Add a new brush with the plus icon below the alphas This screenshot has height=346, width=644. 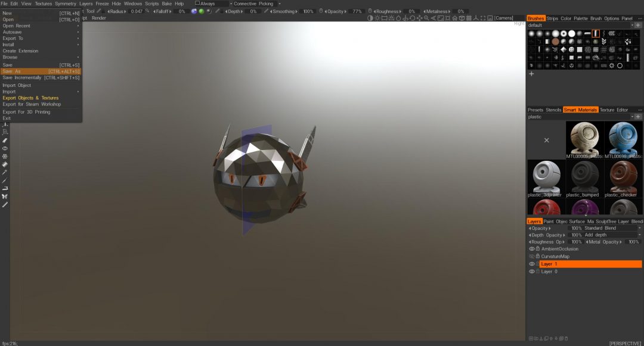(x=531, y=74)
